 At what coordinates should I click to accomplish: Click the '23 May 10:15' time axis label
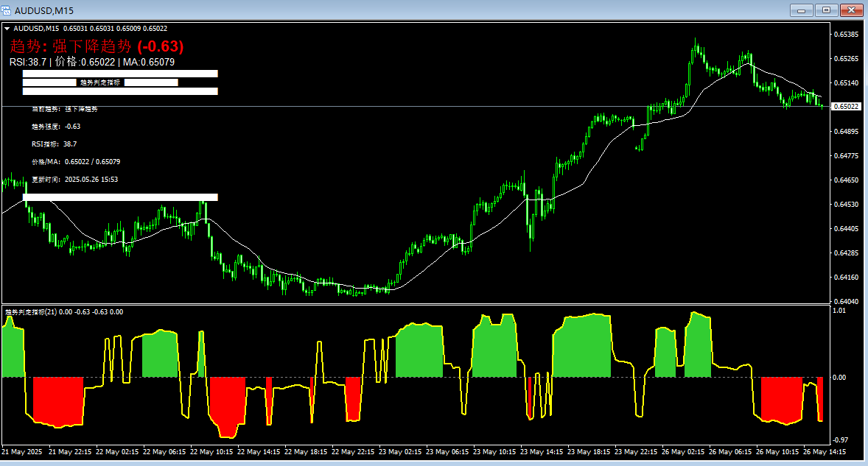494,451
